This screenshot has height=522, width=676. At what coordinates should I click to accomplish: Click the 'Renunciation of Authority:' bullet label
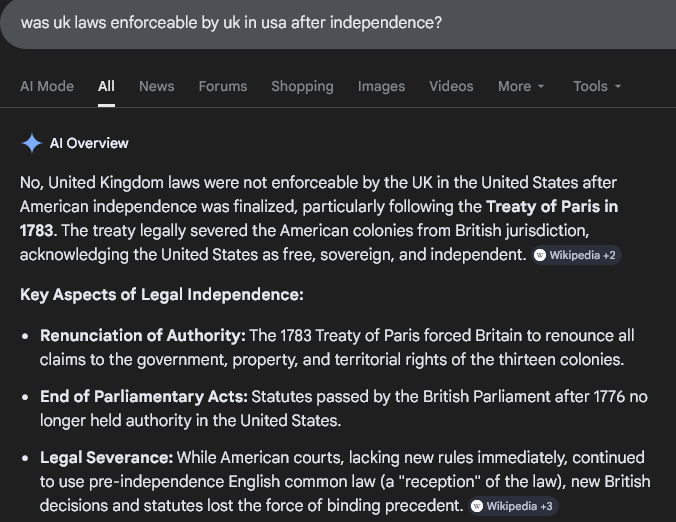click(x=143, y=335)
